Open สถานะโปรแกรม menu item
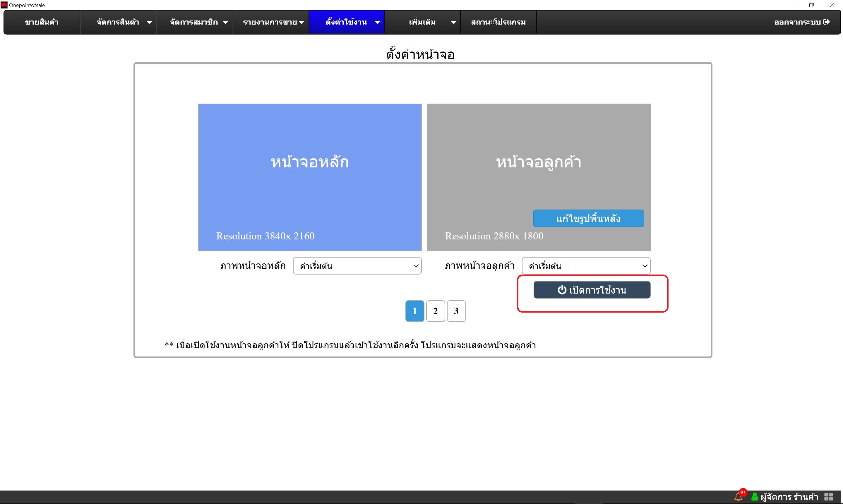843x504 pixels. pyautogui.click(x=498, y=22)
